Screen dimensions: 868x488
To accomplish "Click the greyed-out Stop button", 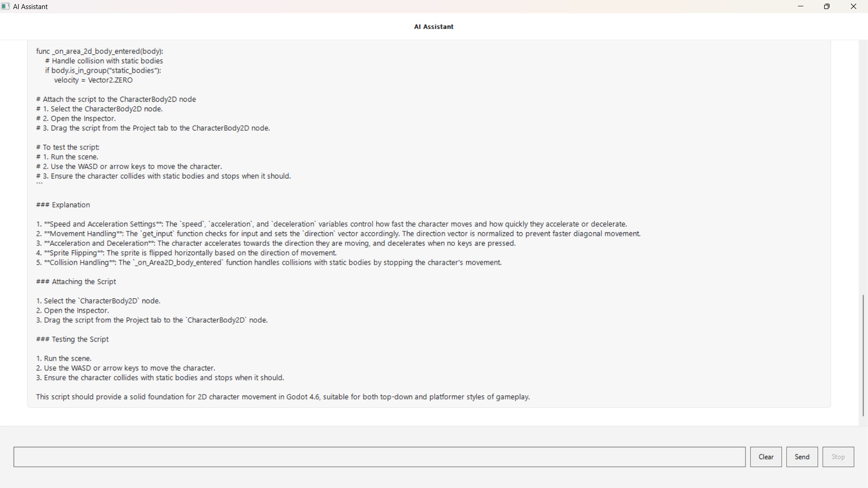I will [x=838, y=457].
